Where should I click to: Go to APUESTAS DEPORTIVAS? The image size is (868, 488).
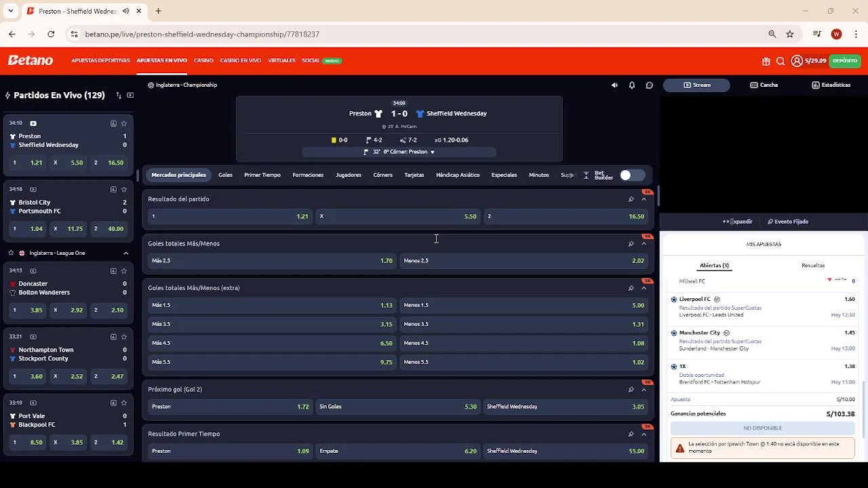pos(100,61)
